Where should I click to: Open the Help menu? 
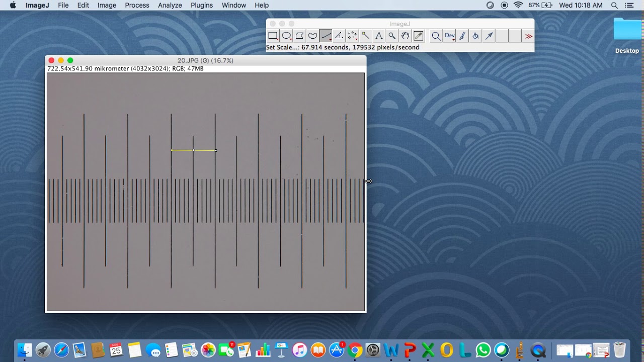[262, 5]
